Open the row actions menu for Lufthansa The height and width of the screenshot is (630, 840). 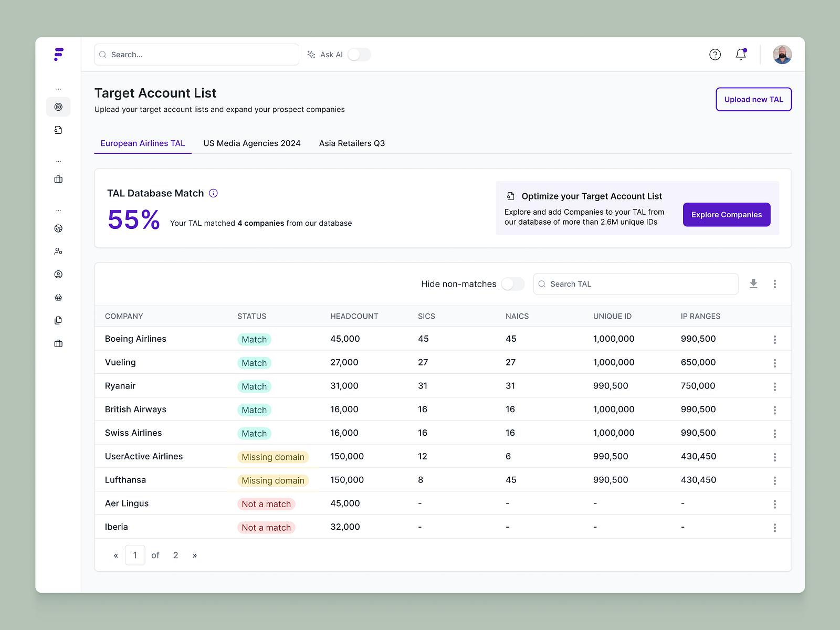coord(775,480)
